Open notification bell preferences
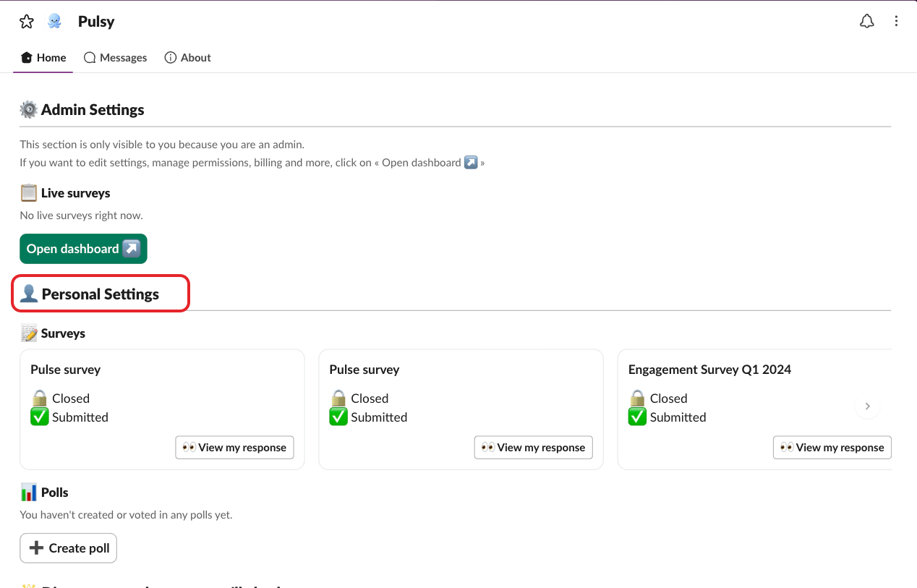The image size is (917, 588). click(x=866, y=22)
